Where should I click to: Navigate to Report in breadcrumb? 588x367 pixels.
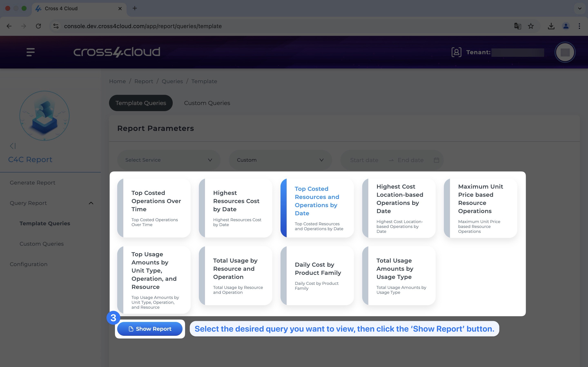click(144, 81)
